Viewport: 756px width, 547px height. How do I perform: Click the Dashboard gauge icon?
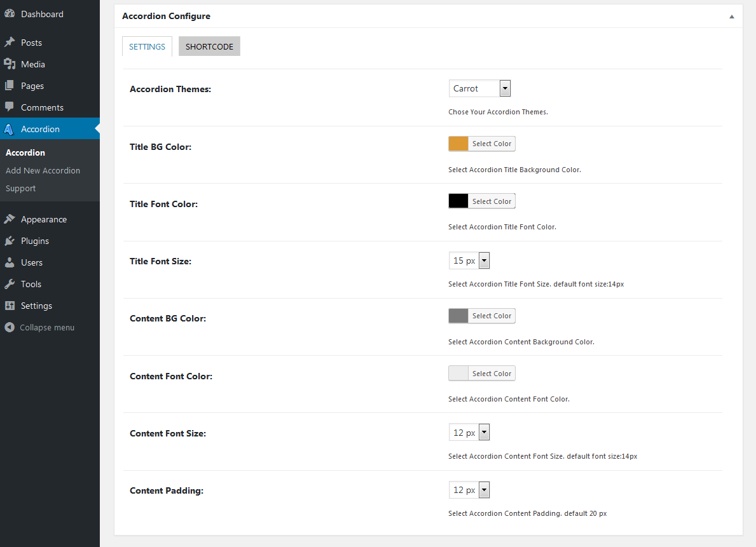click(x=10, y=14)
